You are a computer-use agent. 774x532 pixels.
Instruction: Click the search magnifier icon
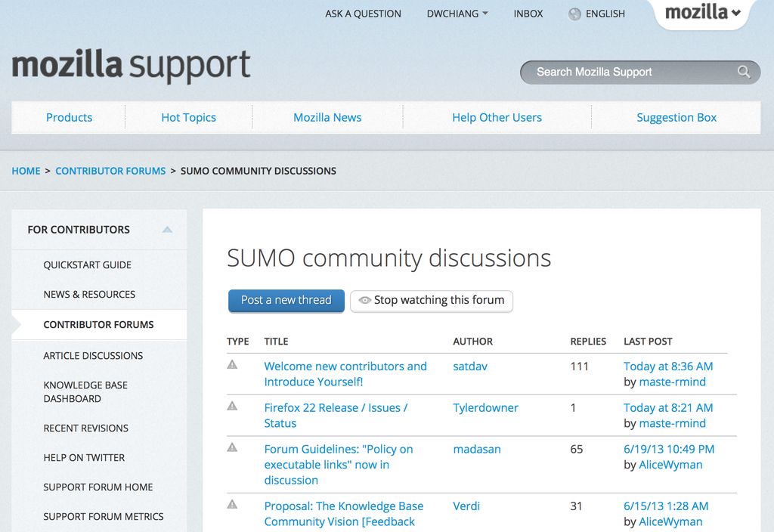point(744,72)
